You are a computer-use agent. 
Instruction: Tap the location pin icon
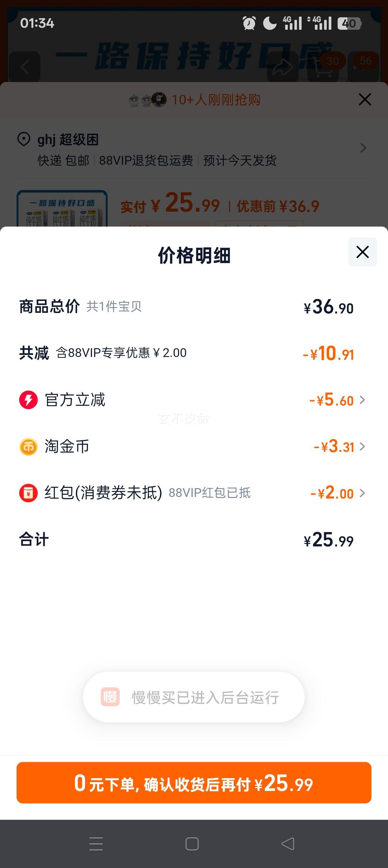(x=23, y=139)
